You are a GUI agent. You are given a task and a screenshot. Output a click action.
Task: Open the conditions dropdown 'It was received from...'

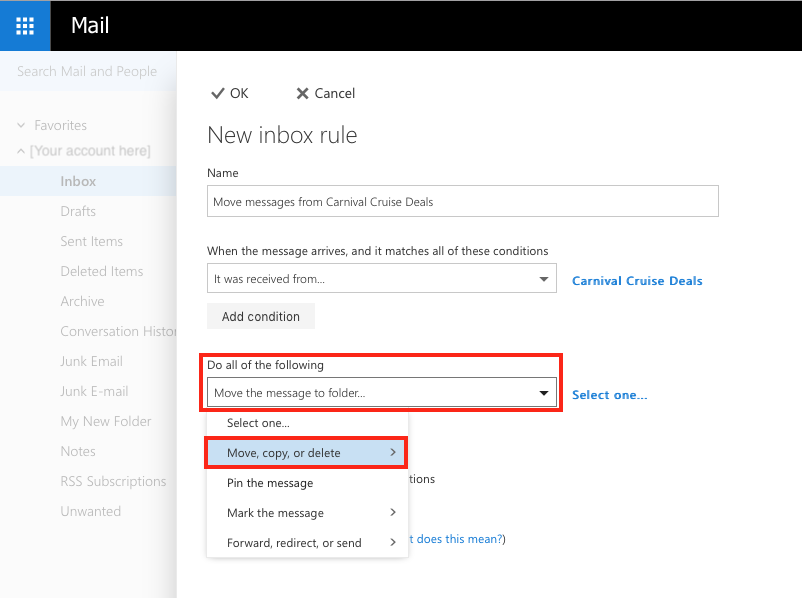[x=381, y=279]
